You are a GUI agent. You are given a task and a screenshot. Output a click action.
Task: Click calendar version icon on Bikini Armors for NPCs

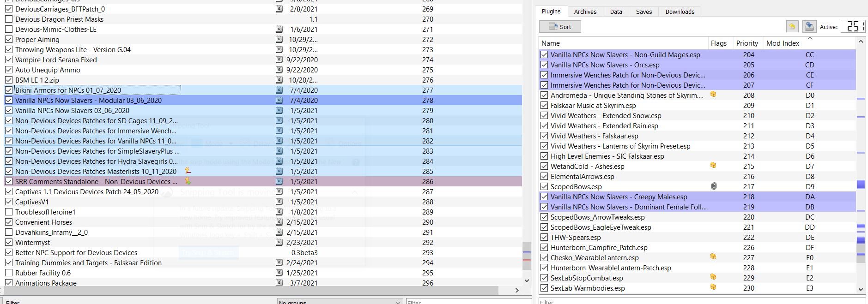coord(279,90)
